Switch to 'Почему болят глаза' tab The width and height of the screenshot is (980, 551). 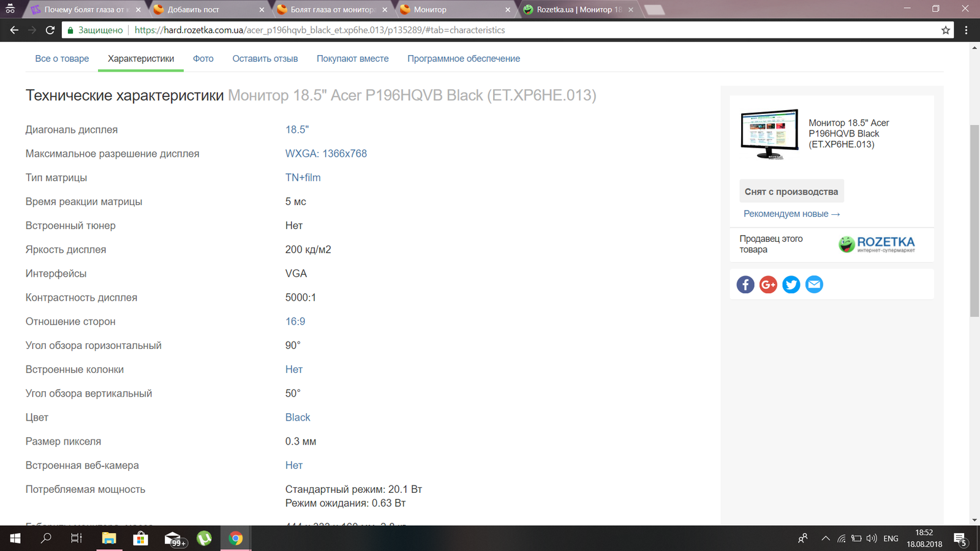[85, 9]
